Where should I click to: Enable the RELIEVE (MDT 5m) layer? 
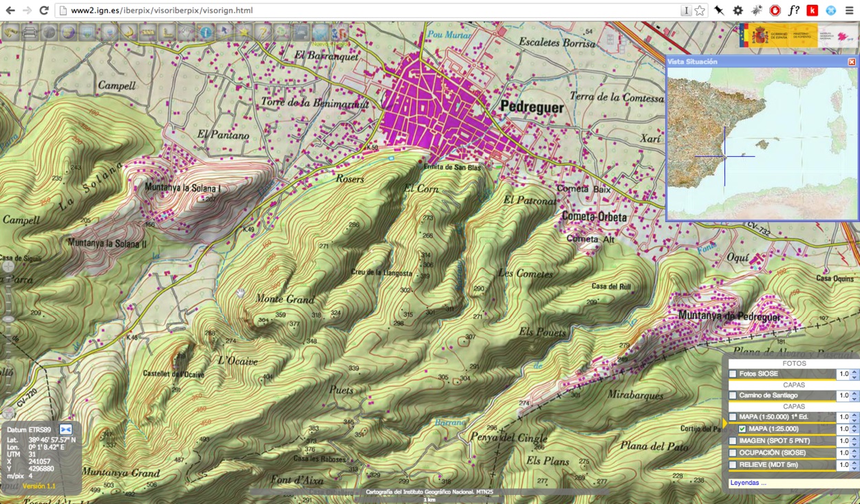(x=733, y=465)
